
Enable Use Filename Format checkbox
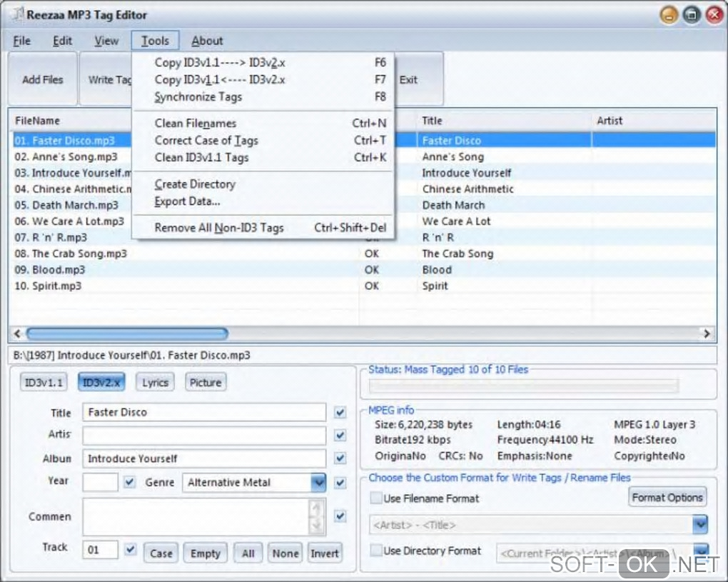click(375, 498)
